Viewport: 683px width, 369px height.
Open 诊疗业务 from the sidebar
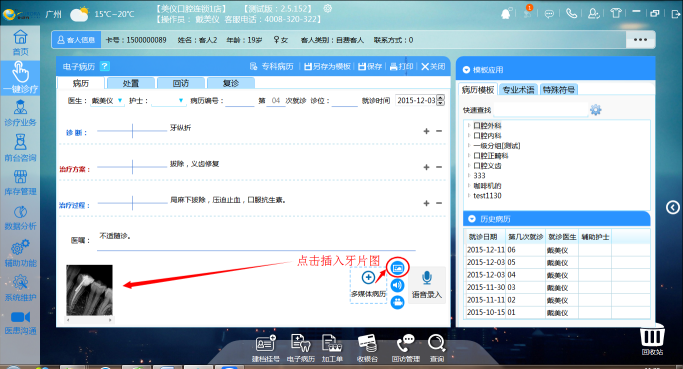click(20, 112)
